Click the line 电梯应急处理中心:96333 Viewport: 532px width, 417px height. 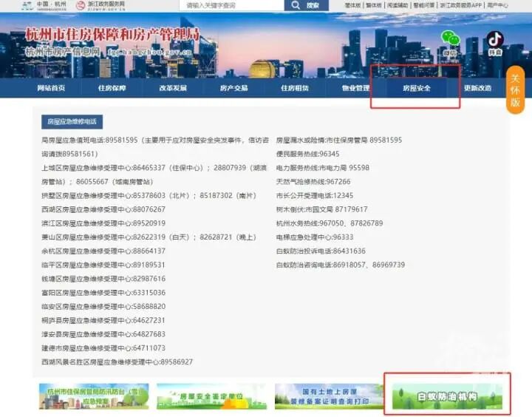point(315,237)
